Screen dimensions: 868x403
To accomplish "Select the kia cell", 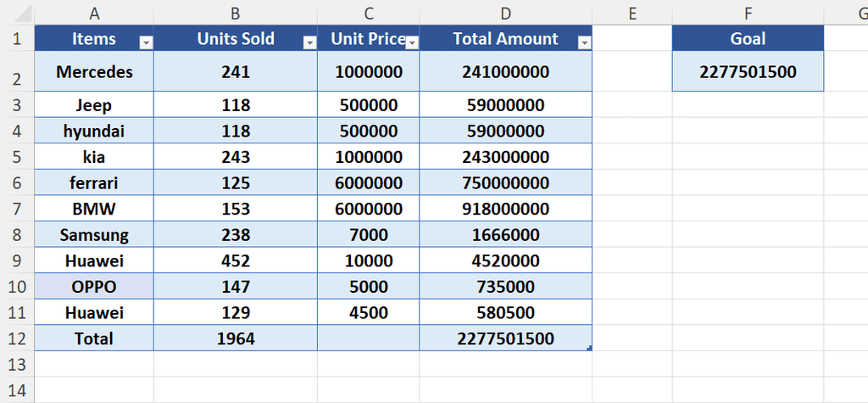I will point(94,157).
